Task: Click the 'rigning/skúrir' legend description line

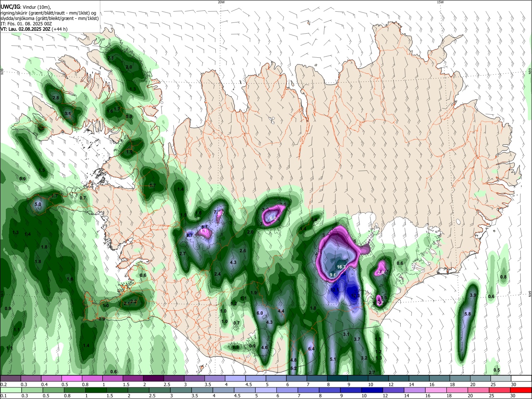Action: pos(48,13)
